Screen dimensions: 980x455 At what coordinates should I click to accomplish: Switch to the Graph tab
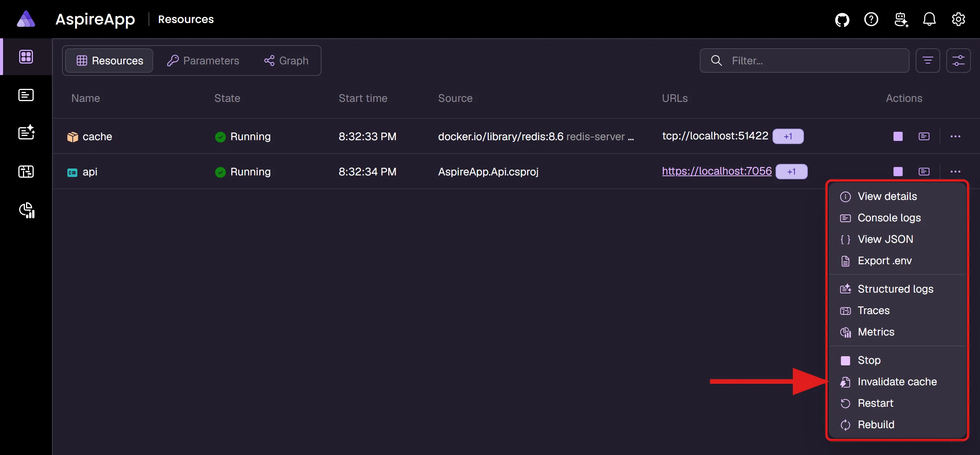286,61
